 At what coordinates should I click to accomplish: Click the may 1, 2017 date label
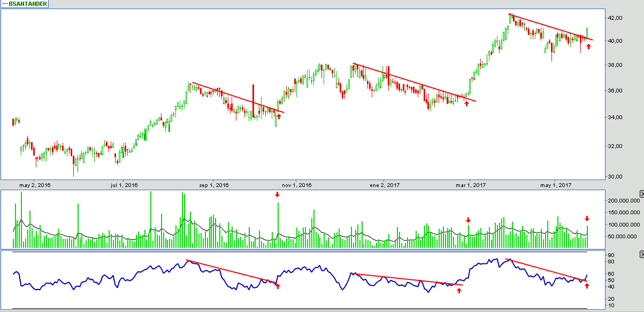pos(556,185)
